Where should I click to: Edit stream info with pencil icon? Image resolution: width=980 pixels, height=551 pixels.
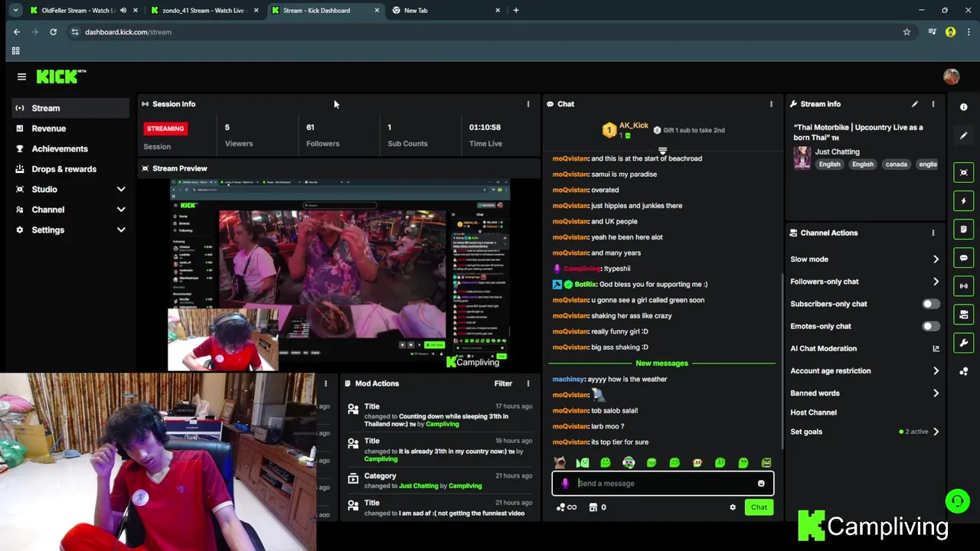tap(914, 104)
